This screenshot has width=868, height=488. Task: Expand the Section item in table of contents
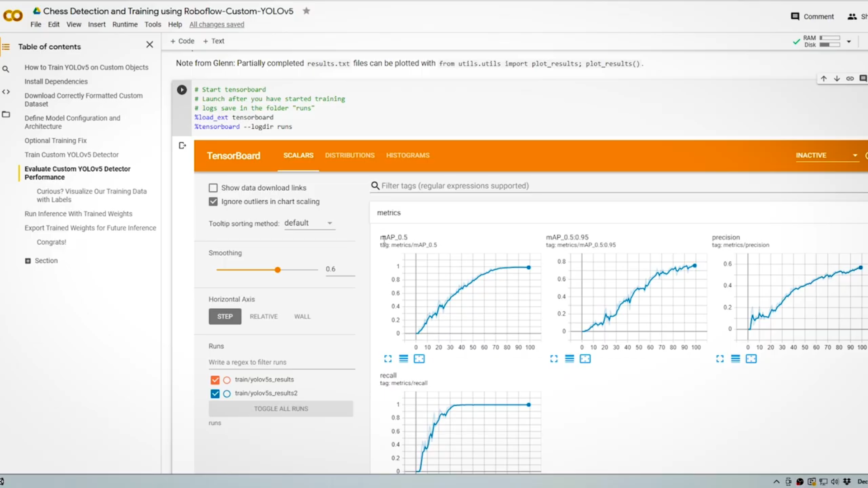click(28, 261)
